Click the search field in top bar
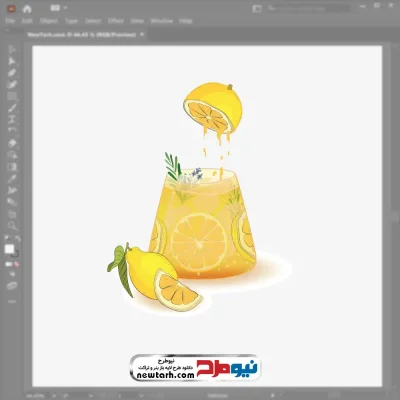The height and width of the screenshot is (400, 400). [x=308, y=9]
